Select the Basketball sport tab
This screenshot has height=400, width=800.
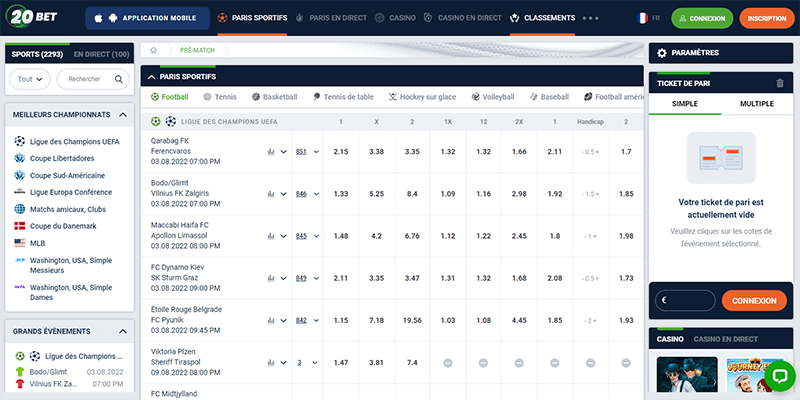click(x=274, y=97)
